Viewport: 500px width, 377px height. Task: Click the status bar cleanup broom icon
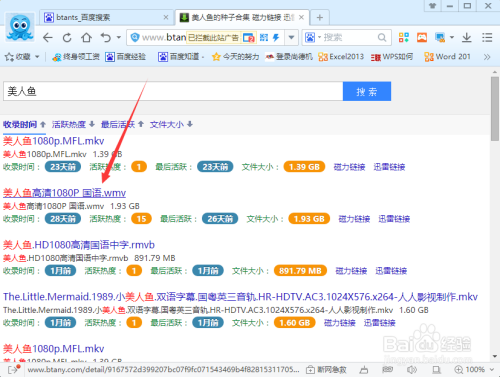tap(364, 369)
